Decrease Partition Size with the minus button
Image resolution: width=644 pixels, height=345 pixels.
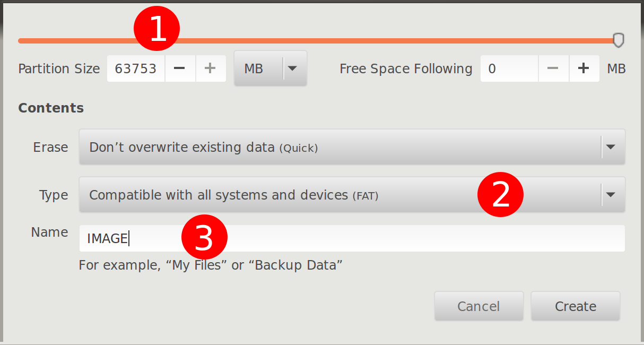pos(180,68)
